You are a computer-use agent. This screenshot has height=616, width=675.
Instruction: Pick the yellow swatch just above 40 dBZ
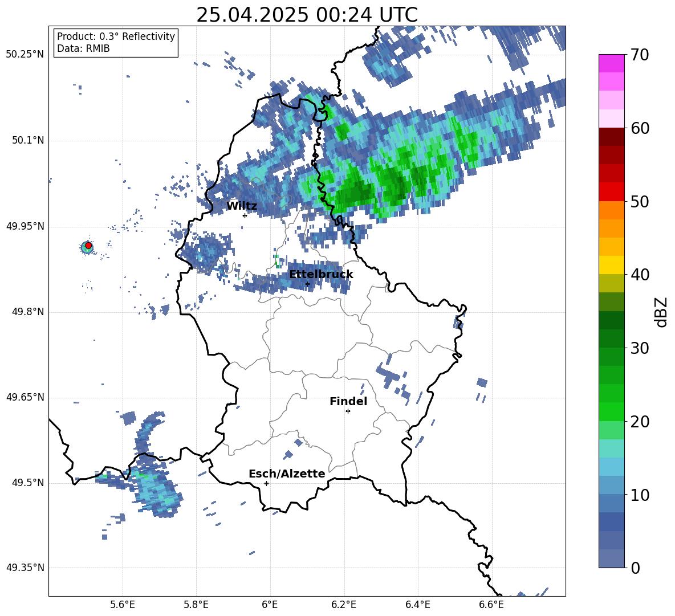tap(611, 265)
